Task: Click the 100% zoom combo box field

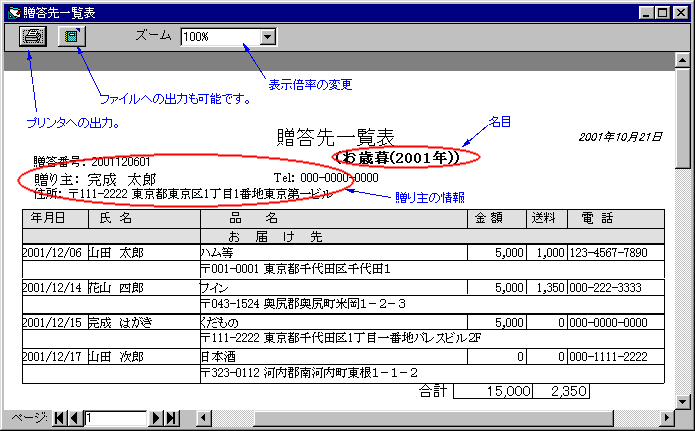Action: pyautogui.click(x=219, y=37)
